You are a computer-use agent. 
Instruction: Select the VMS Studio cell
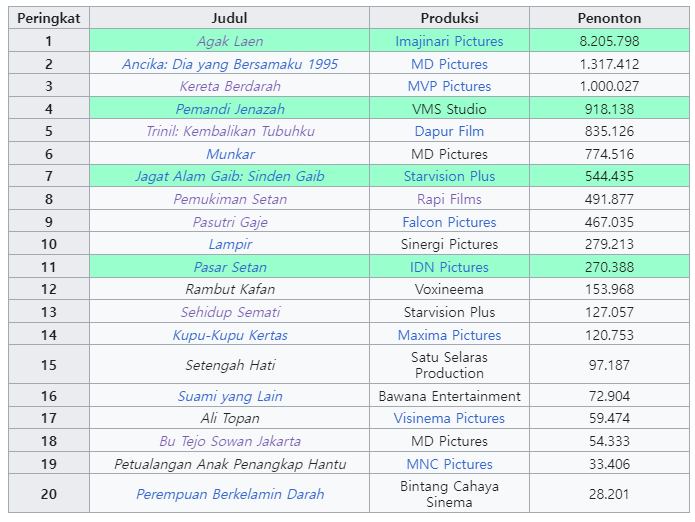[449, 109]
